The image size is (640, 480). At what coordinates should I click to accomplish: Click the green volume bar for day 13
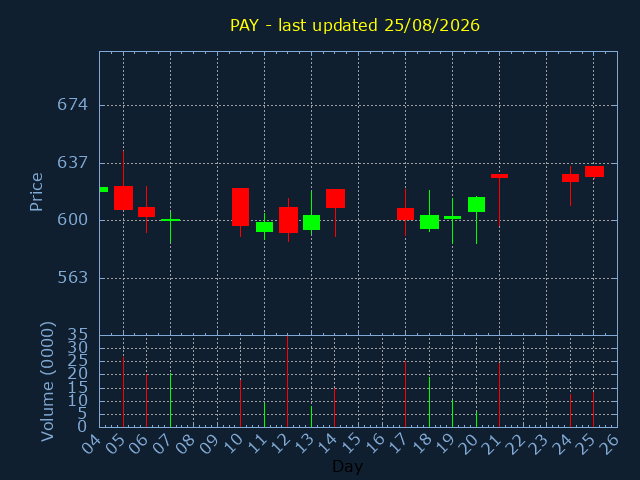point(311,417)
